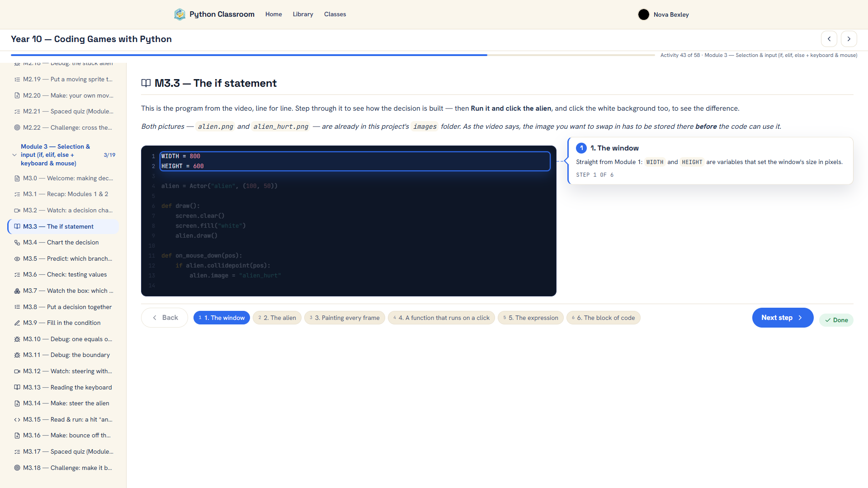Click the target icon for M2.22

click(17, 128)
